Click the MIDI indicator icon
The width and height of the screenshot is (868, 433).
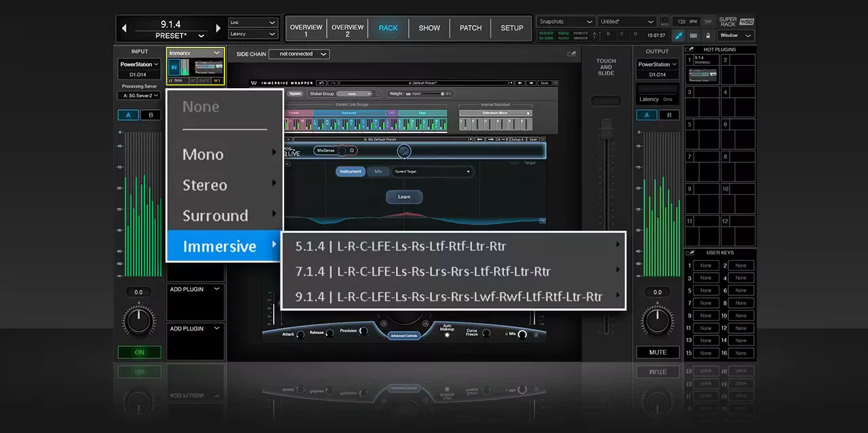point(664,22)
